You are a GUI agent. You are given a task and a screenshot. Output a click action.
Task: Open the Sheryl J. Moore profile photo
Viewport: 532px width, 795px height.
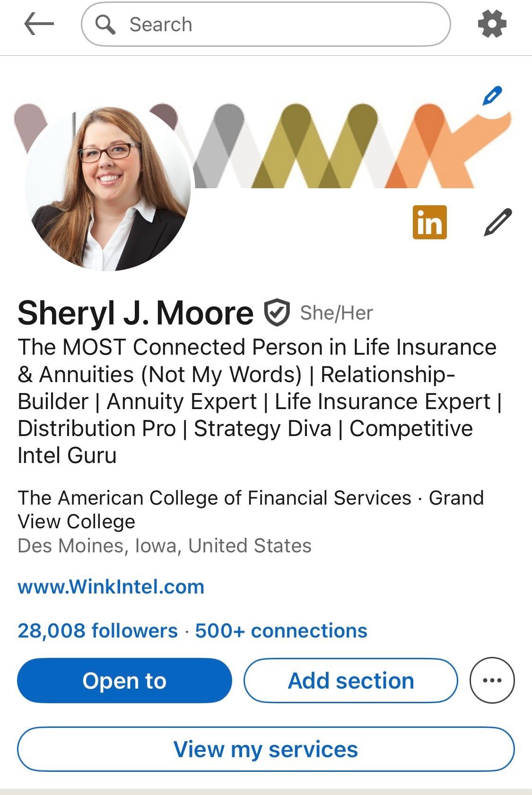point(108,188)
